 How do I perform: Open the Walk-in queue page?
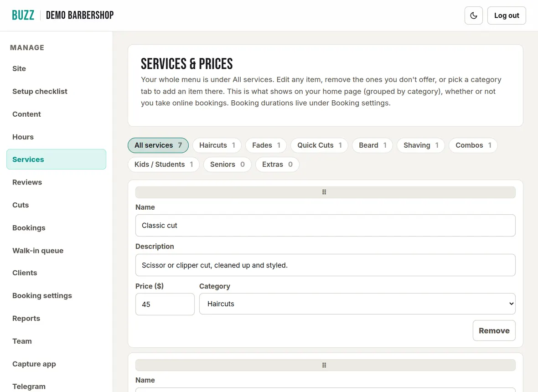click(56, 250)
